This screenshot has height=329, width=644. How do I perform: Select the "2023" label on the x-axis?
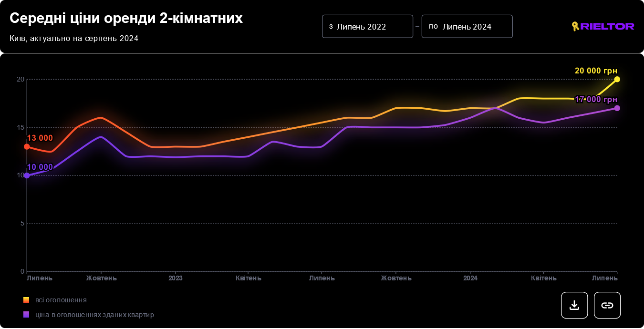pyautogui.click(x=176, y=278)
